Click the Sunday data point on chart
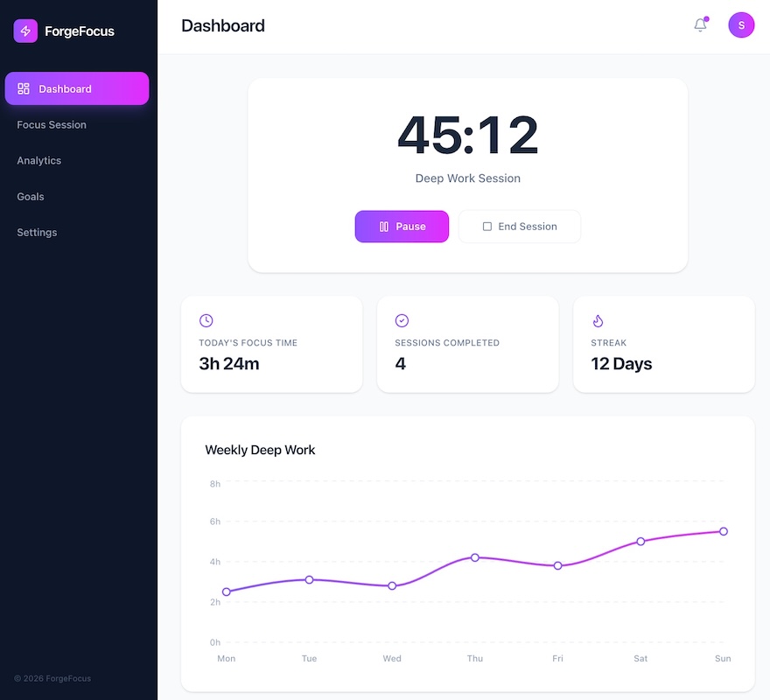This screenshot has height=700, width=770. (724, 531)
